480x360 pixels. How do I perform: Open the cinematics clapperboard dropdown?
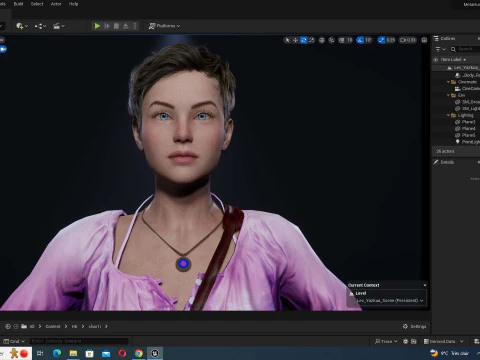(59, 26)
